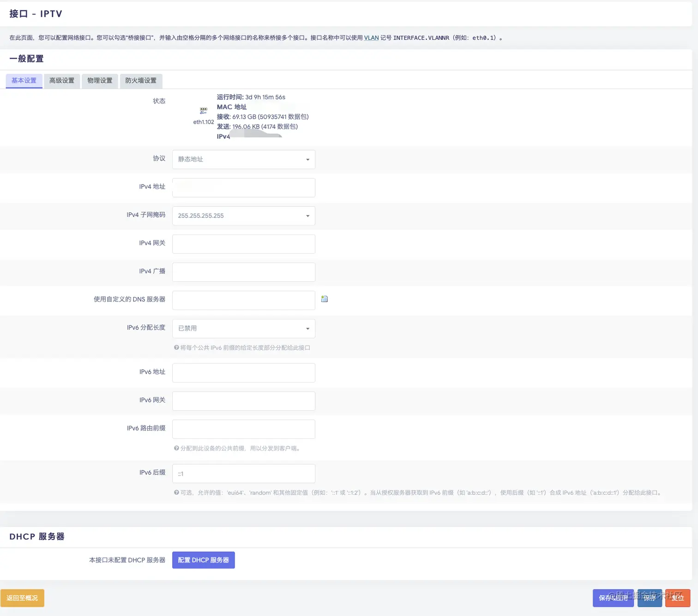Click the eth1.102 interface icon
This screenshot has height=616, width=698.
point(204,111)
